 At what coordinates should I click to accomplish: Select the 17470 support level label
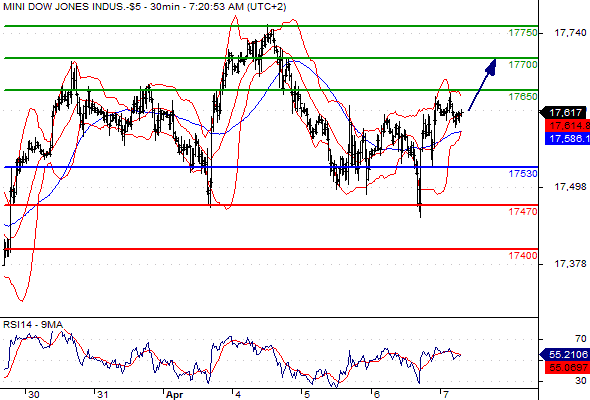(523, 211)
